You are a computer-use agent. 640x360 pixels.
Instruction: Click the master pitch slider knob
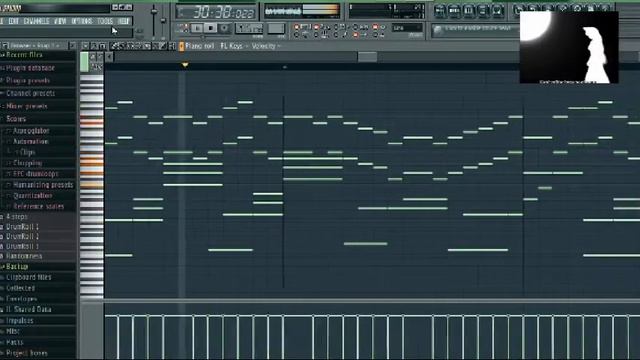[x=163, y=20]
